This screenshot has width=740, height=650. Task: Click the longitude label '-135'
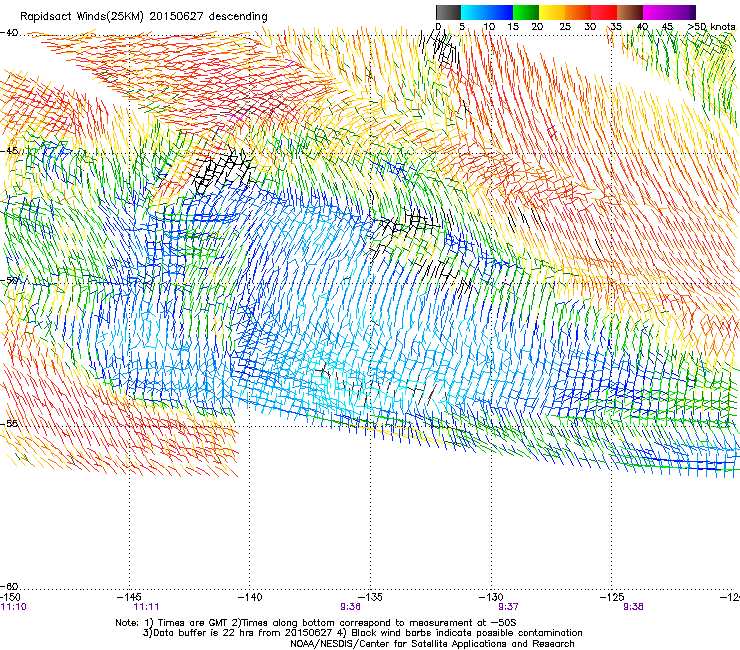(370, 597)
